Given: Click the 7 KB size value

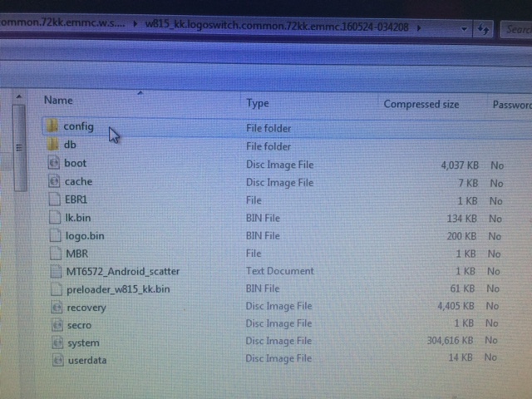Looking at the screenshot, I should [x=468, y=184].
